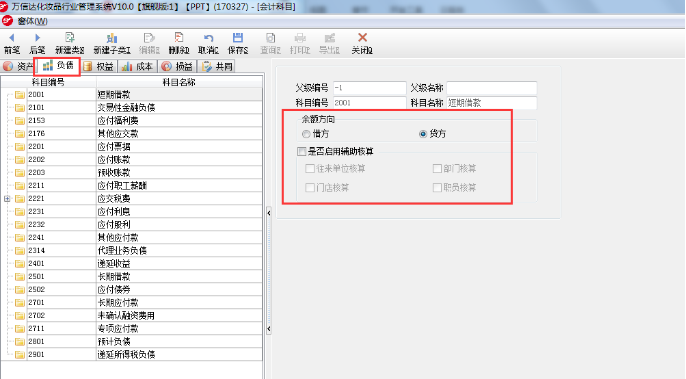Viewport: 686px width, 379px height.
Task: Click the 科目编号 column header
Action: click(x=49, y=82)
